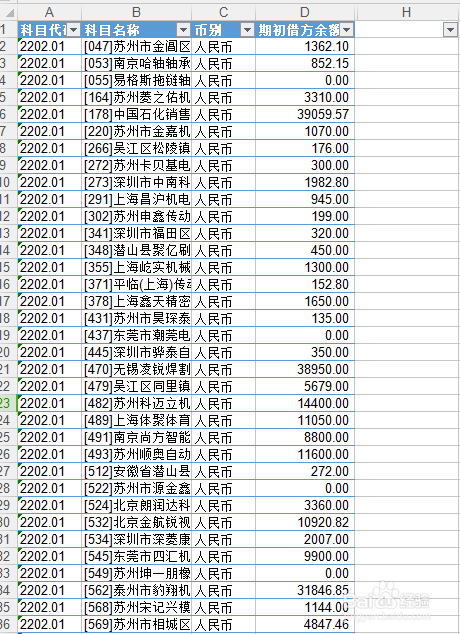Click the 科目名称 header cell

click(x=136, y=30)
